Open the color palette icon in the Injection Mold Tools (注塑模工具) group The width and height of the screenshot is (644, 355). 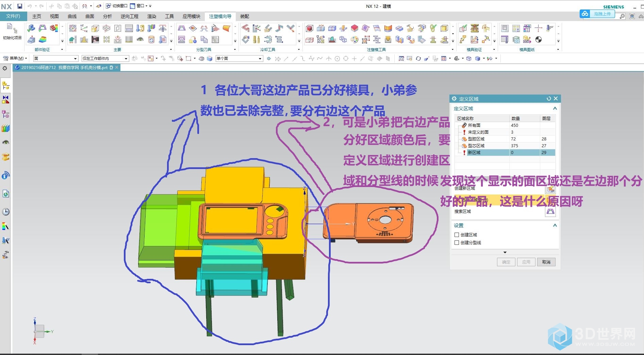(x=354, y=39)
